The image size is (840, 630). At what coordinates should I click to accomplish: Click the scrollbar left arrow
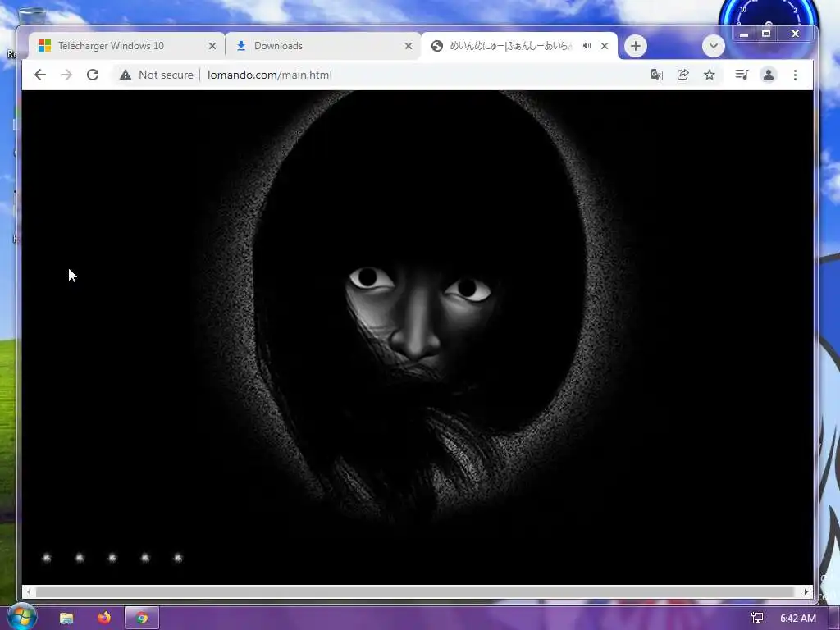click(x=29, y=592)
